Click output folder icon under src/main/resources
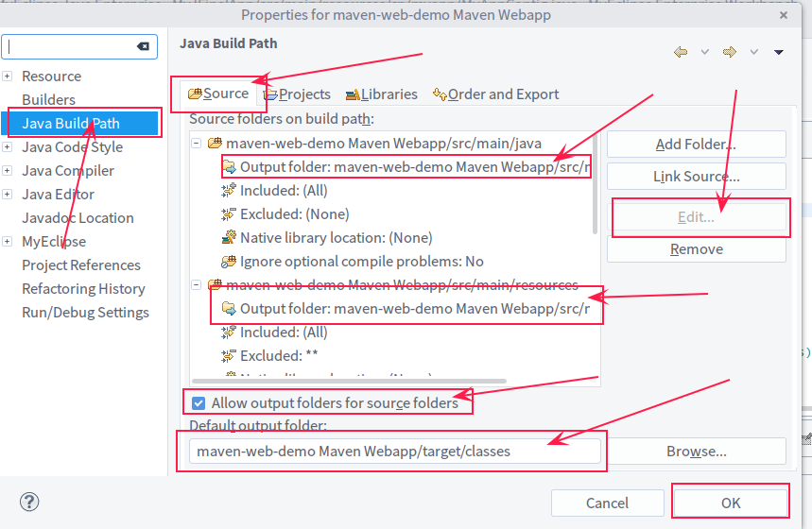The width and height of the screenshot is (812, 529). pyautogui.click(x=229, y=309)
